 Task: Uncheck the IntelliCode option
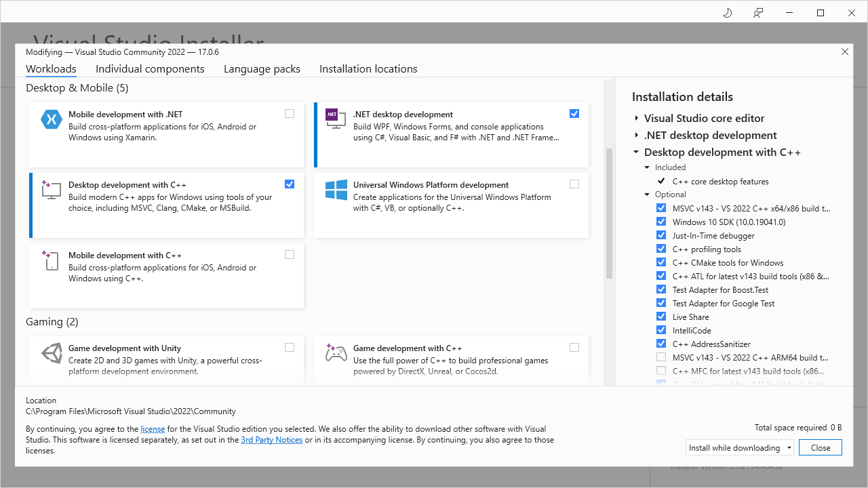(x=661, y=330)
